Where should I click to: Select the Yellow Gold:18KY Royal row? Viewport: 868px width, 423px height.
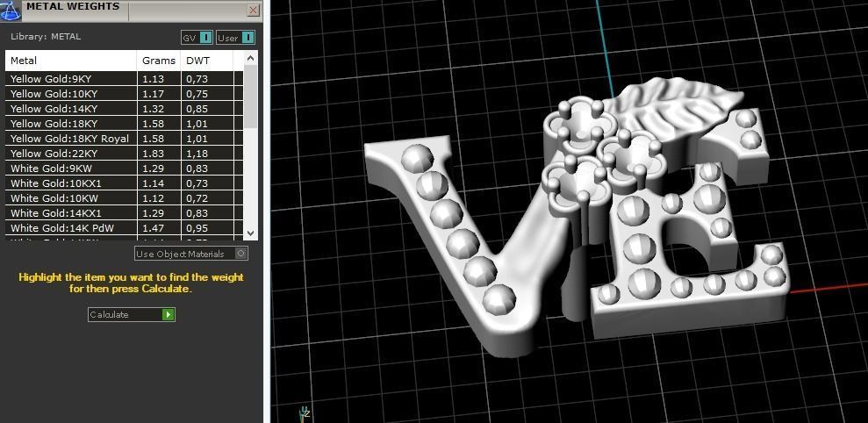125,139
